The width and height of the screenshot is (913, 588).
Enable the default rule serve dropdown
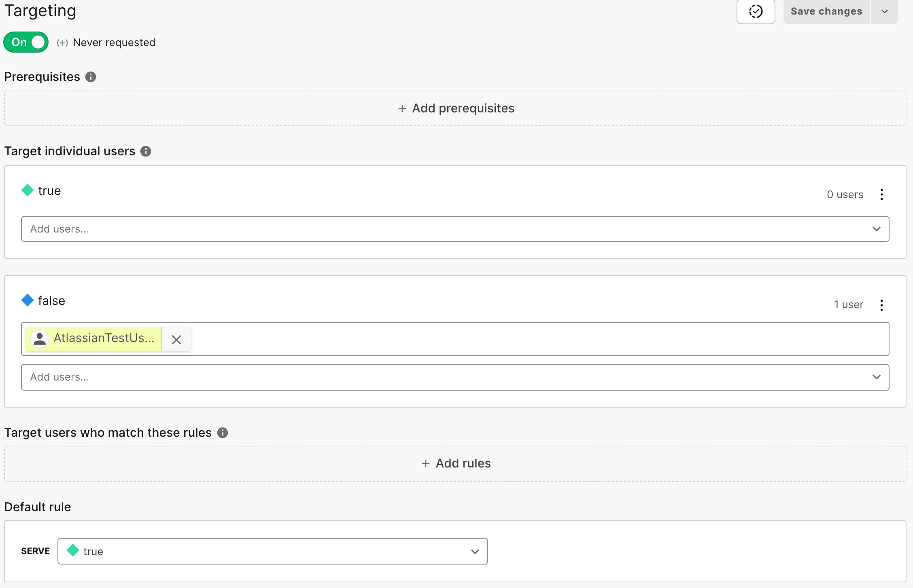272,551
